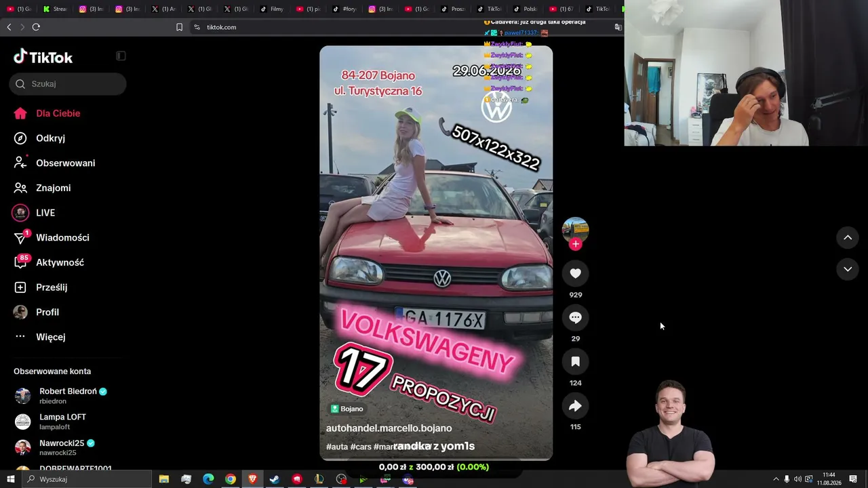Switch to the Polski browser tab
Screen dimensions: 868x488
526,9
